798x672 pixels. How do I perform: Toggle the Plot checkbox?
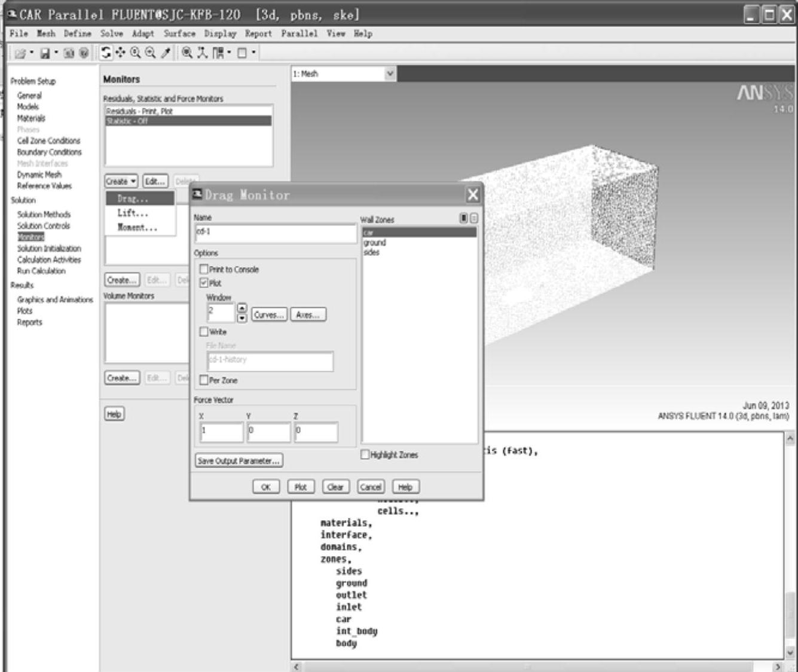coord(204,283)
